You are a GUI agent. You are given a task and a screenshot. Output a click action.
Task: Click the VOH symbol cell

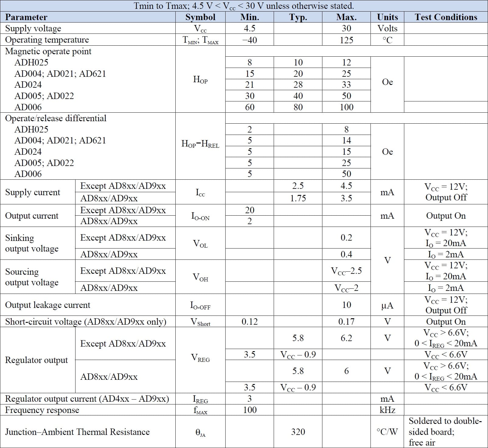pos(200,277)
